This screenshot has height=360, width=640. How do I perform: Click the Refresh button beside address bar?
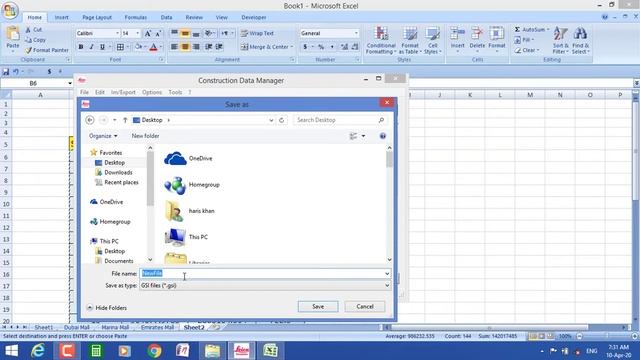point(282,120)
